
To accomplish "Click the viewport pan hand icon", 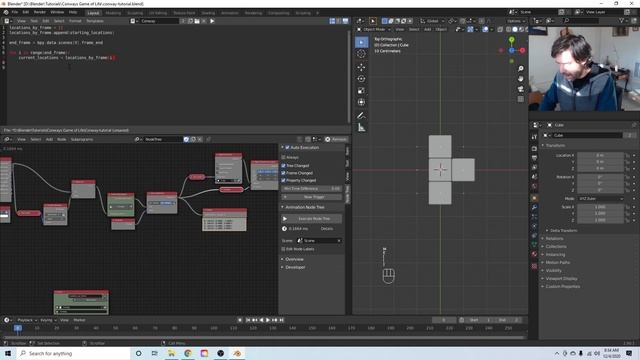I will (x=520, y=79).
